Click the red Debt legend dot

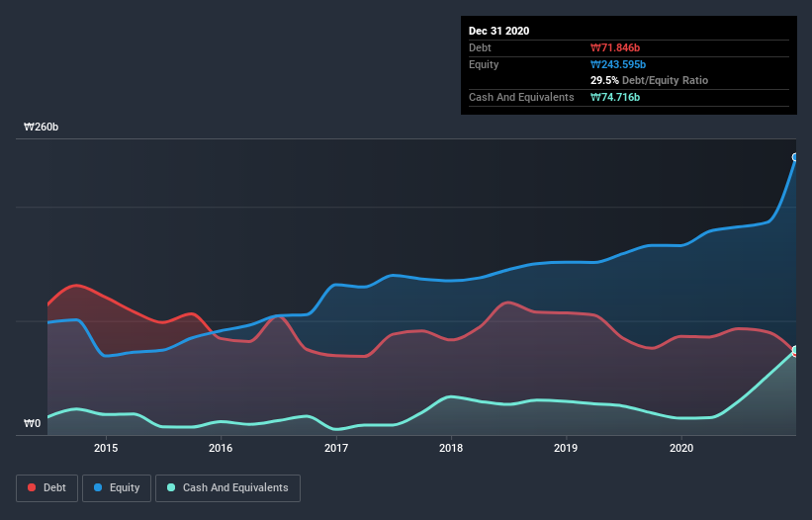(x=32, y=487)
